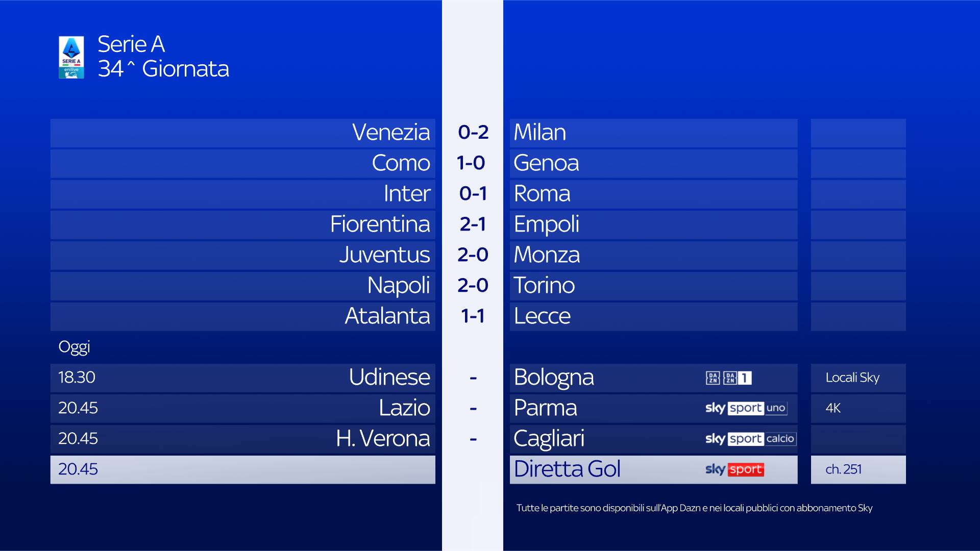Click the Oggi section label
This screenshot has width=980, height=551.
(74, 347)
